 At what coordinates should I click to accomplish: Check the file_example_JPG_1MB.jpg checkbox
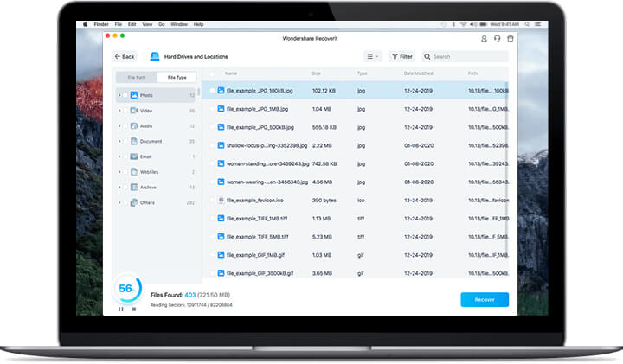tap(212, 109)
